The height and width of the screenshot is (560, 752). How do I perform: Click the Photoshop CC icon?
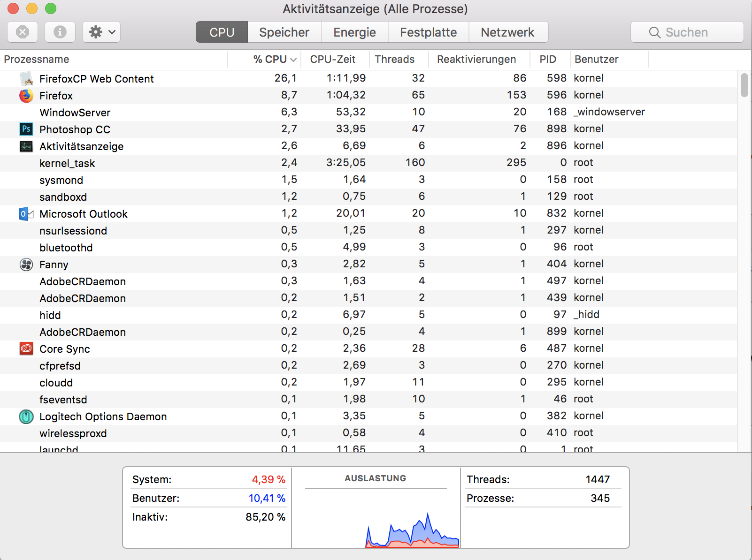coord(26,129)
